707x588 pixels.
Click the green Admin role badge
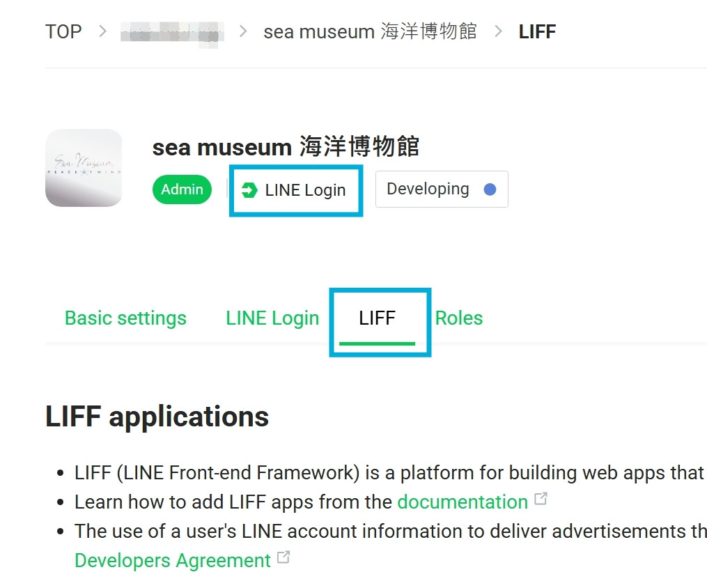pos(182,189)
